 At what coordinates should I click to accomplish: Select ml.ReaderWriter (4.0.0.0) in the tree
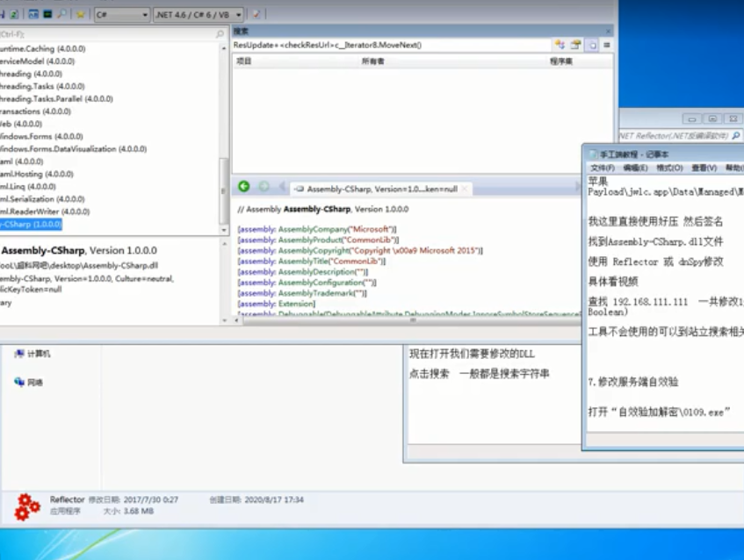[45, 212]
